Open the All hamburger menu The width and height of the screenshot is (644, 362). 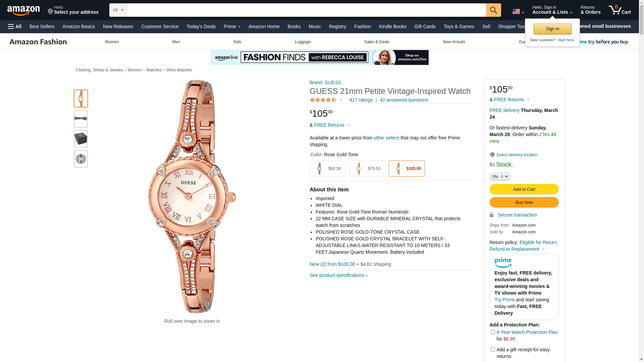click(15, 26)
